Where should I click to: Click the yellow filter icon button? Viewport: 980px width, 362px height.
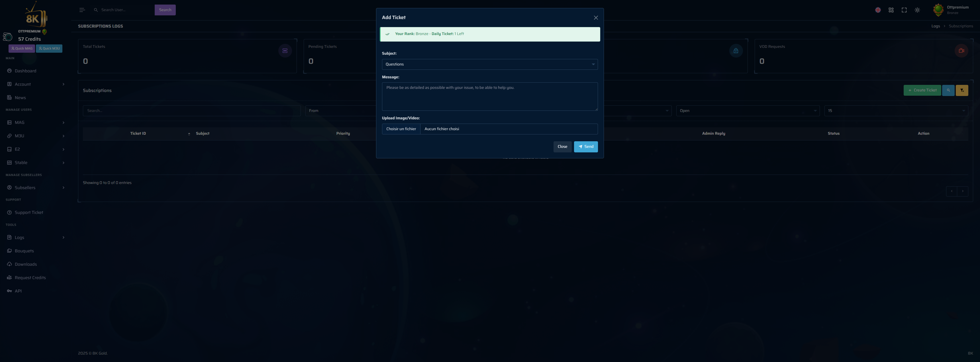click(962, 91)
